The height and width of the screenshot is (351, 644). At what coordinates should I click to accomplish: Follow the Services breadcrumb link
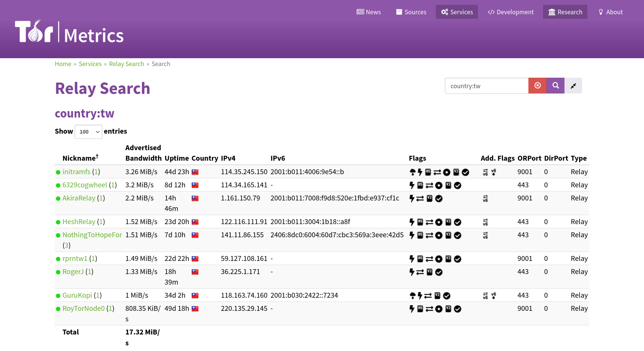pos(90,64)
